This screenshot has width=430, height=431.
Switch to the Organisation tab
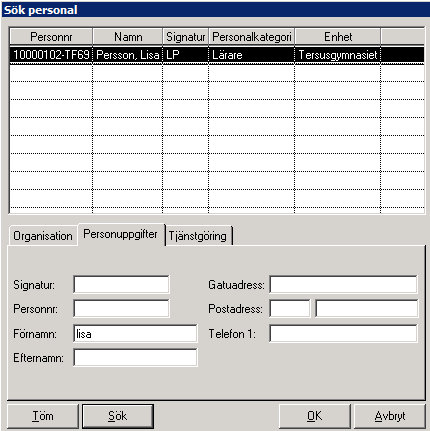[43, 236]
